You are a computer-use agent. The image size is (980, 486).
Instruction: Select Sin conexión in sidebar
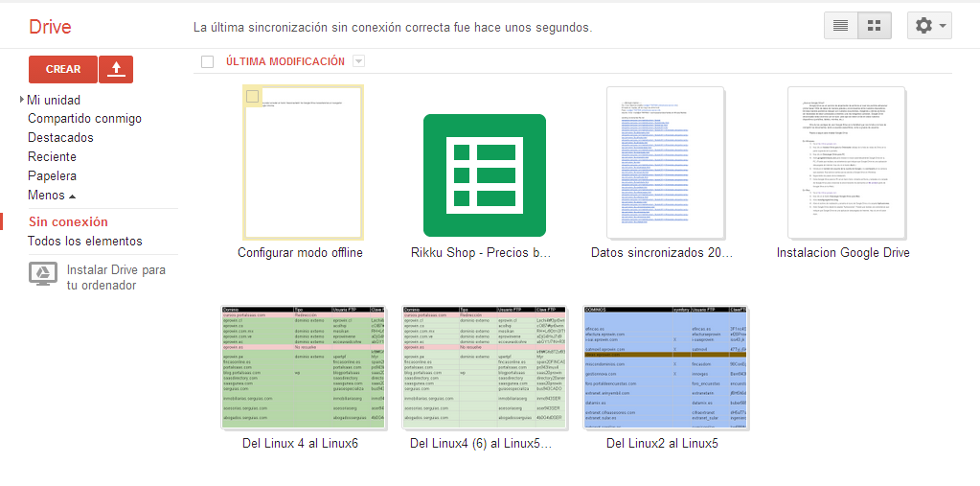[x=67, y=221]
